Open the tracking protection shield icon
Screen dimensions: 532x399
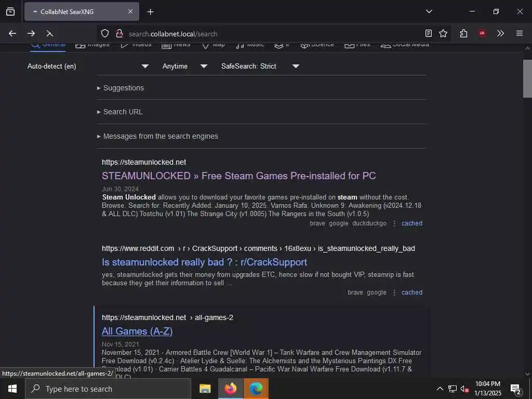coord(105,33)
